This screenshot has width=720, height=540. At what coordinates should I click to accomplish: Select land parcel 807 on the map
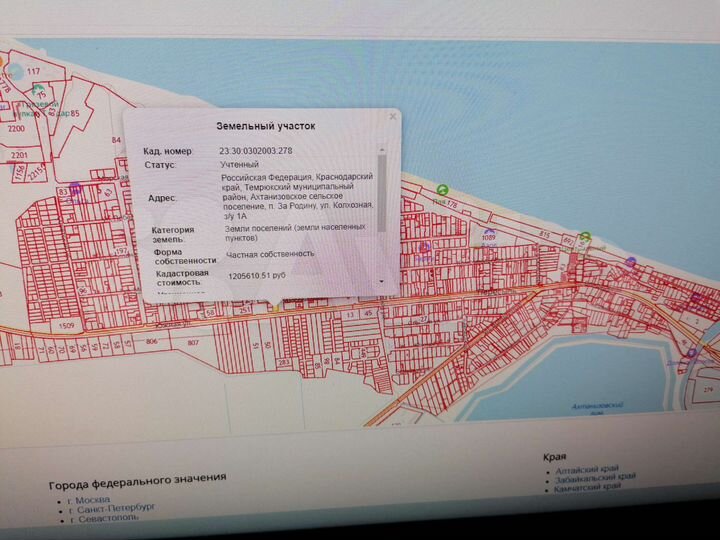click(x=193, y=342)
